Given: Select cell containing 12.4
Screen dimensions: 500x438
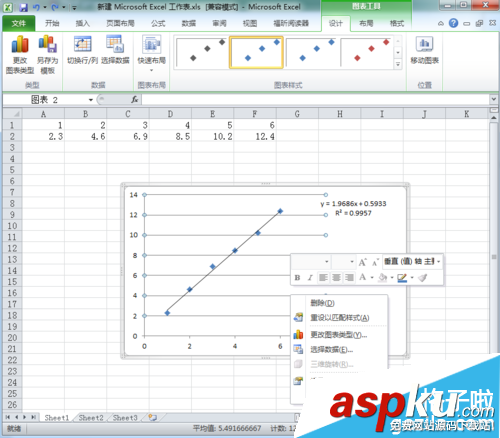Looking at the screenshot, I should [x=255, y=136].
